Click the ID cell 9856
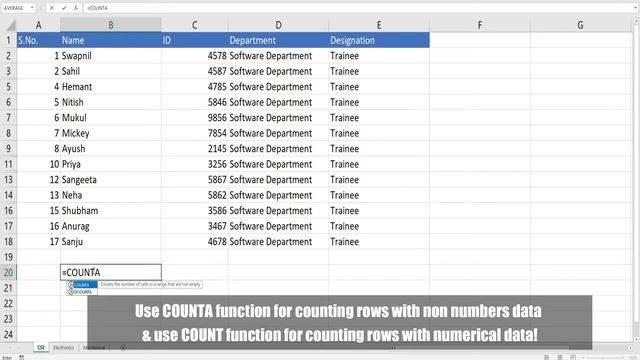Viewport: 640px width, 360px height. coord(194,118)
